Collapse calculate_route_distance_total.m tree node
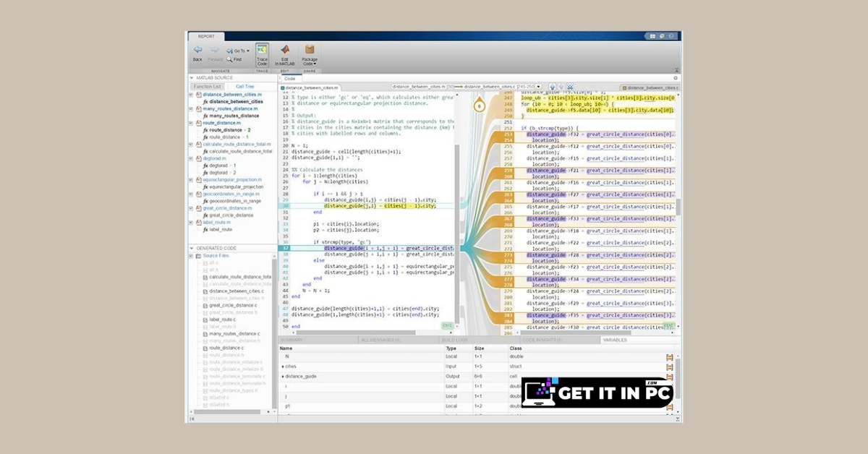The height and width of the screenshot is (454, 868). (x=192, y=144)
